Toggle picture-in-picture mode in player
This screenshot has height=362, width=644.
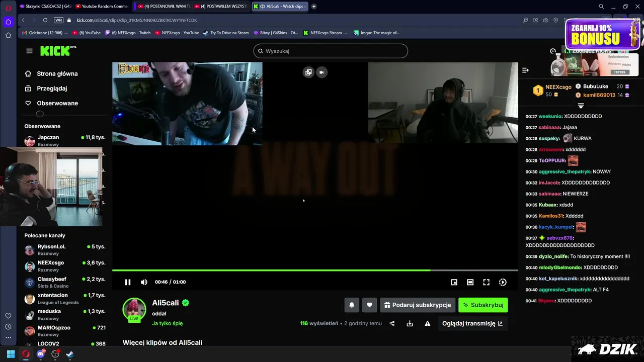[454, 282]
